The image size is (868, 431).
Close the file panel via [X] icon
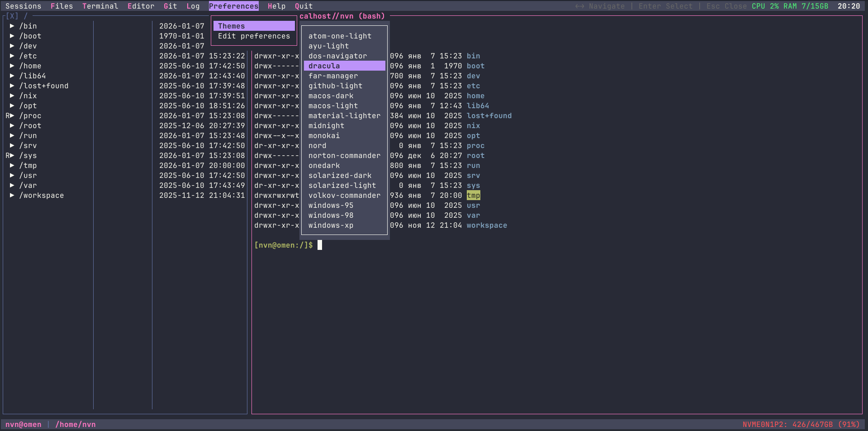(x=12, y=16)
